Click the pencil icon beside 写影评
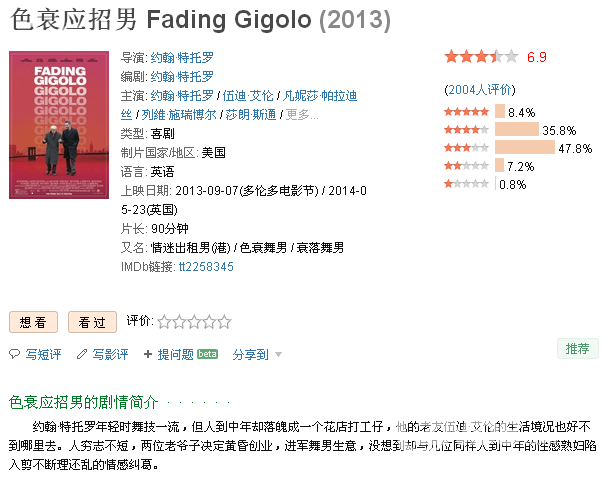Viewport: 606px width, 486px height. point(82,354)
